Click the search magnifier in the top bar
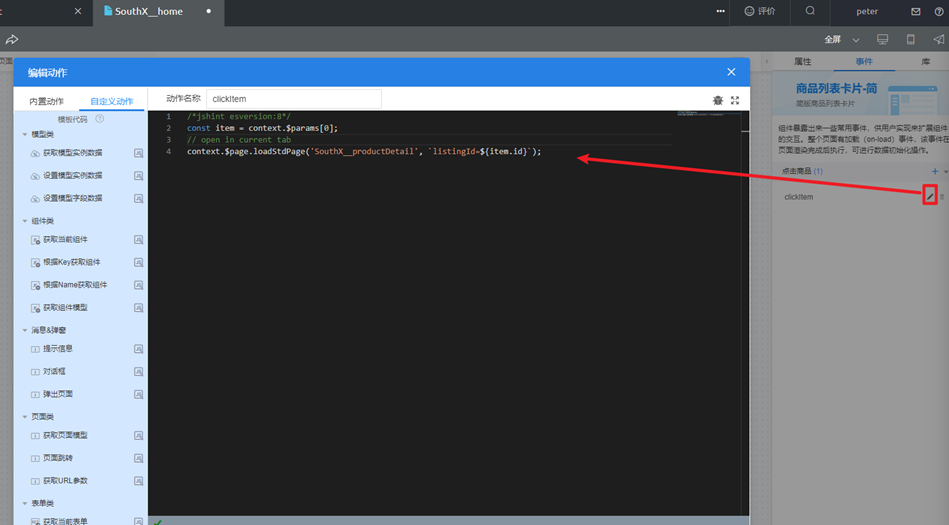This screenshot has width=949, height=525. pyautogui.click(x=810, y=11)
